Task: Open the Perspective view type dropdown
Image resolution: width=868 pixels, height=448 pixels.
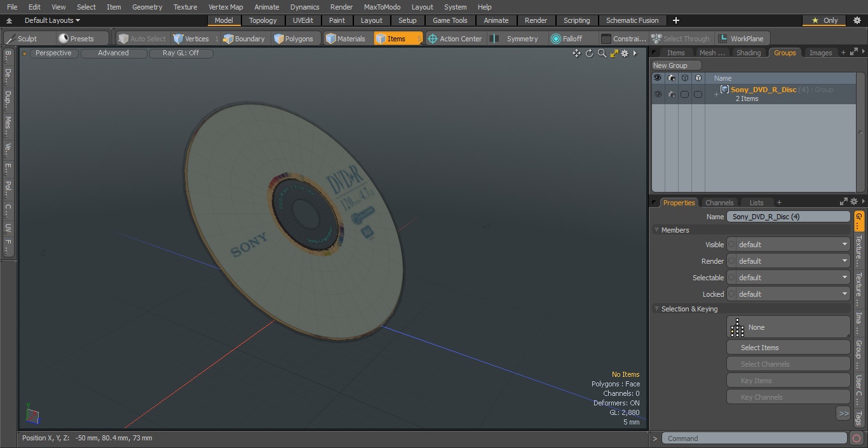Action: (53, 53)
